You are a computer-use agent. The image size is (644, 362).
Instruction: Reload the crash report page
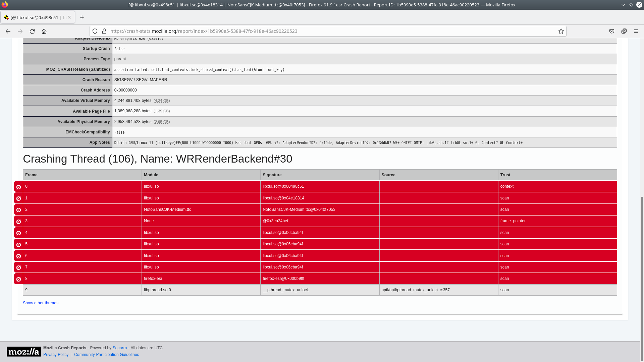[32, 31]
